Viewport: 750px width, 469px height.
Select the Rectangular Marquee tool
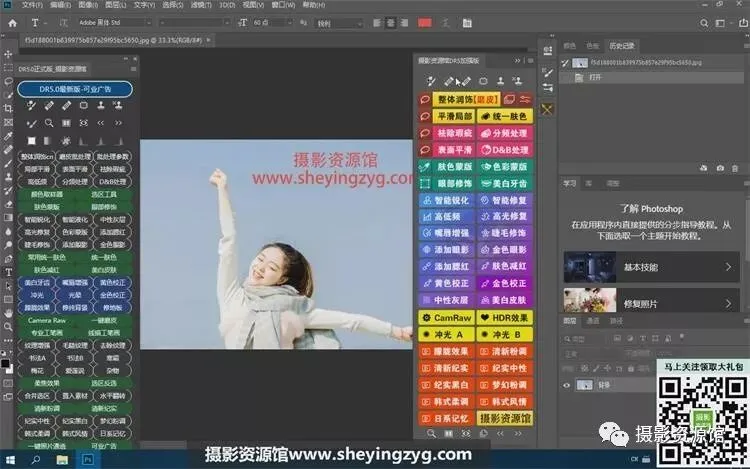8,67
